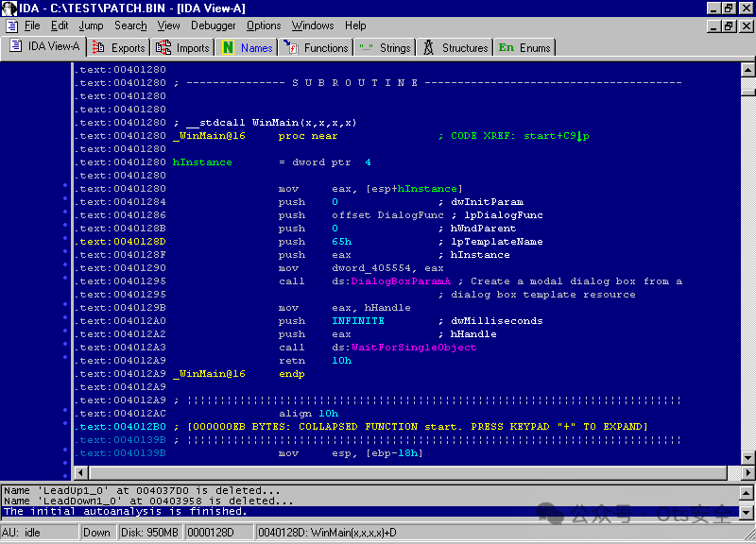The image size is (756, 544).
Task: Click the 'Down' status bar field
Action: tap(98, 533)
